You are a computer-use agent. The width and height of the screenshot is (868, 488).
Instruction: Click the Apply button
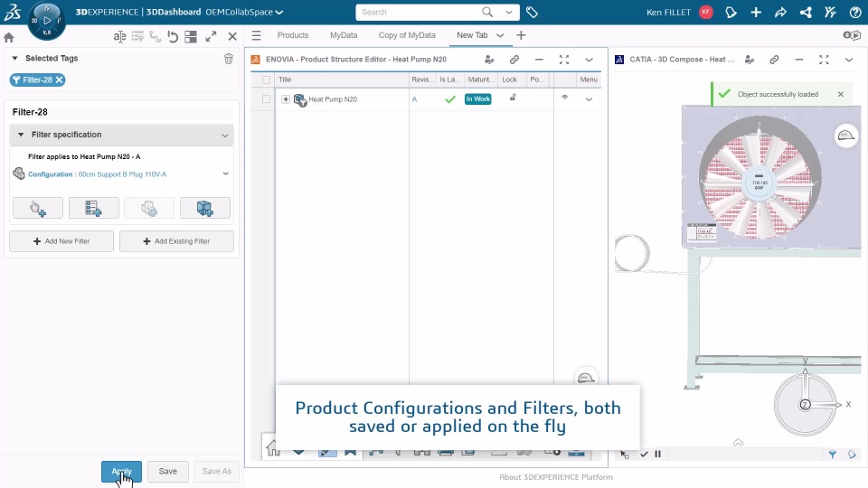(x=121, y=472)
